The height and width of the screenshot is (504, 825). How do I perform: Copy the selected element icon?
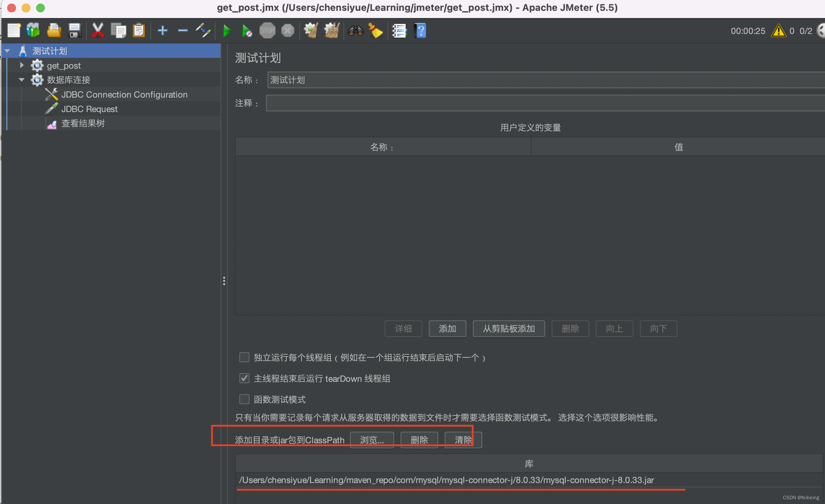(x=118, y=31)
